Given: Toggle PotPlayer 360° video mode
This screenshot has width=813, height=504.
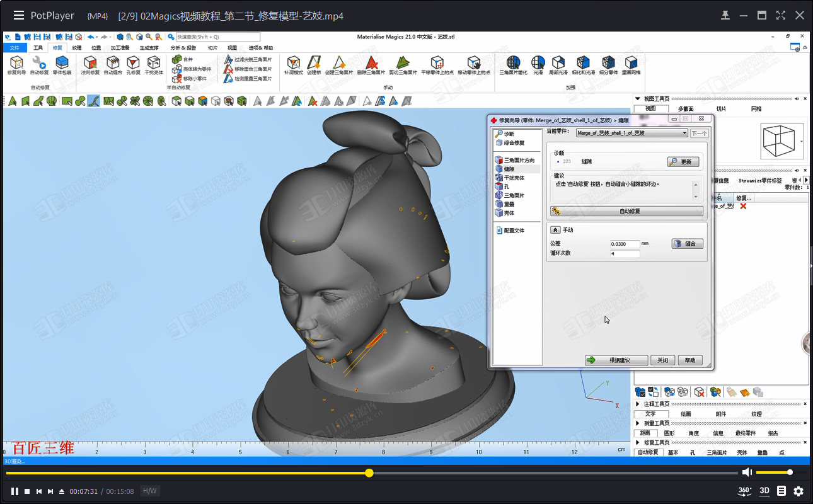Looking at the screenshot, I should [x=745, y=491].
